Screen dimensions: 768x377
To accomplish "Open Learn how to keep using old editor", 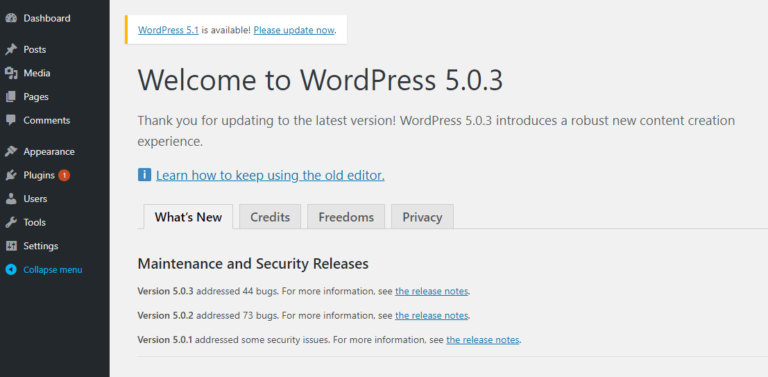I will coord(270,175).
